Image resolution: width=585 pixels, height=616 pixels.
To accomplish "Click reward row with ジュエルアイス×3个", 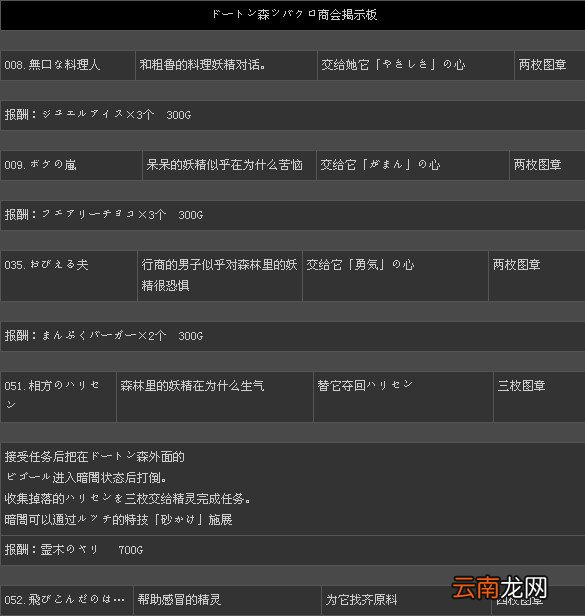I will [292, 115].
